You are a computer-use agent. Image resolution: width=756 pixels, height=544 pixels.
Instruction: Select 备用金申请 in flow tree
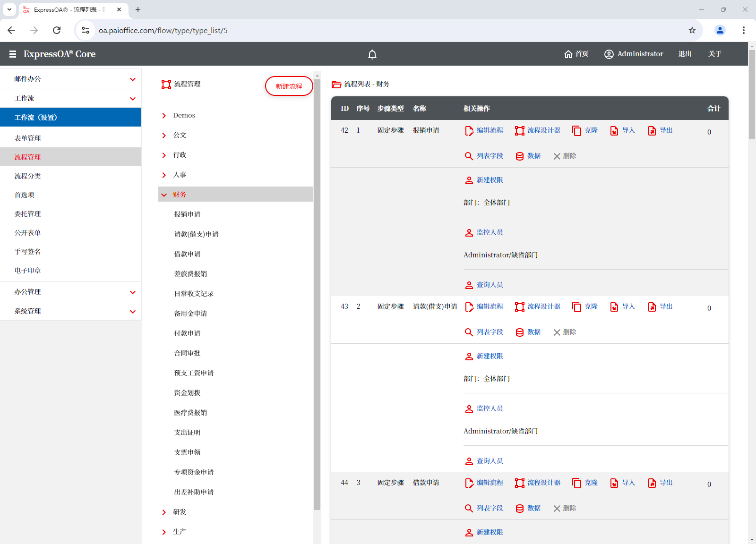(190, 314)
